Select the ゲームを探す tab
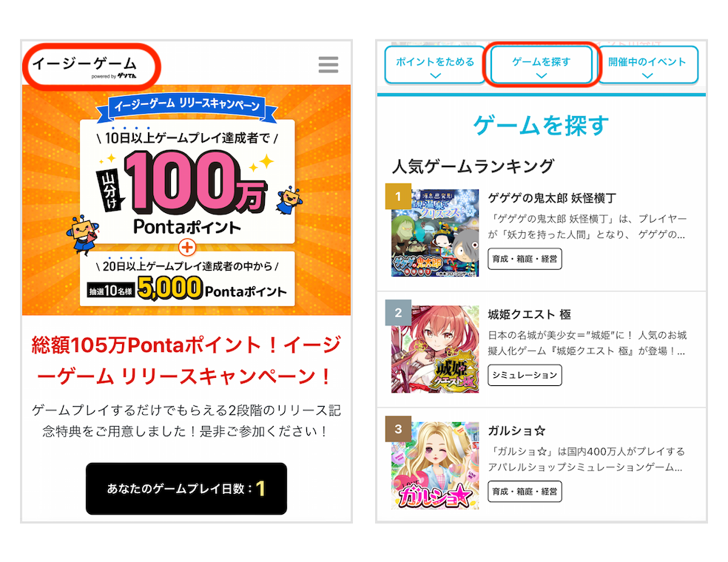 pos(542,65)
